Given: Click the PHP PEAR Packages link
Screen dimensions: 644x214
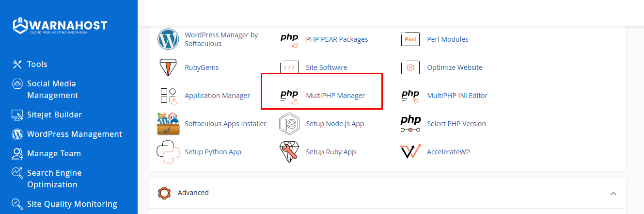Looking at the screenshot, I should click(337, 39).
